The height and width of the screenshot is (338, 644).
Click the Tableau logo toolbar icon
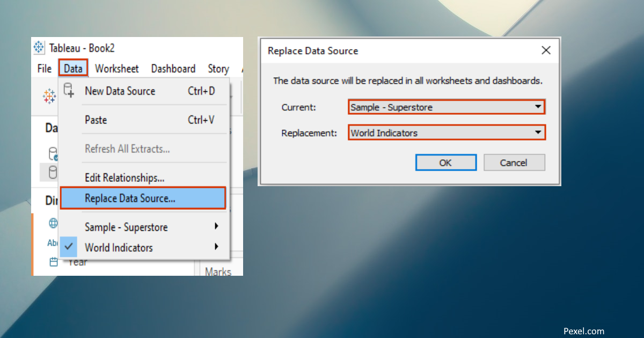(x=49, y=97)
